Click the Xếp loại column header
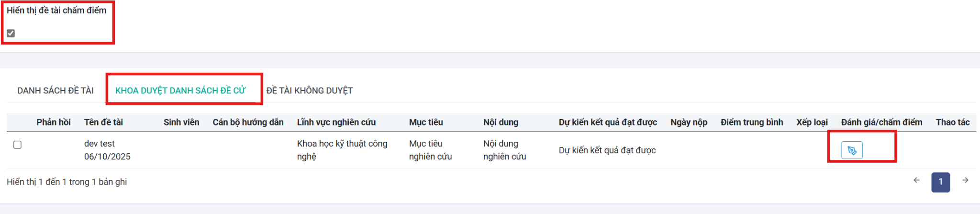980x214 pixels. coord(812,122)
